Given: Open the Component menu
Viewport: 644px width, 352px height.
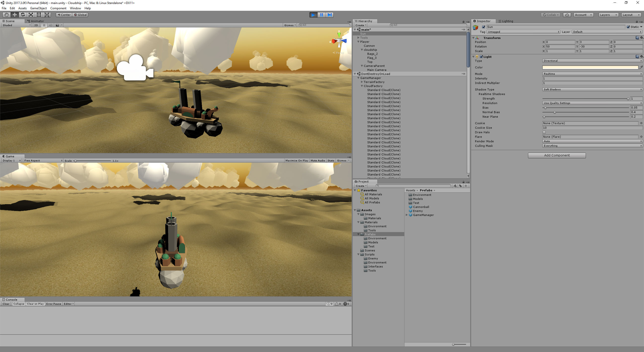Looking at the screenshot, I should pyautogui.click(x=58, y=8).
